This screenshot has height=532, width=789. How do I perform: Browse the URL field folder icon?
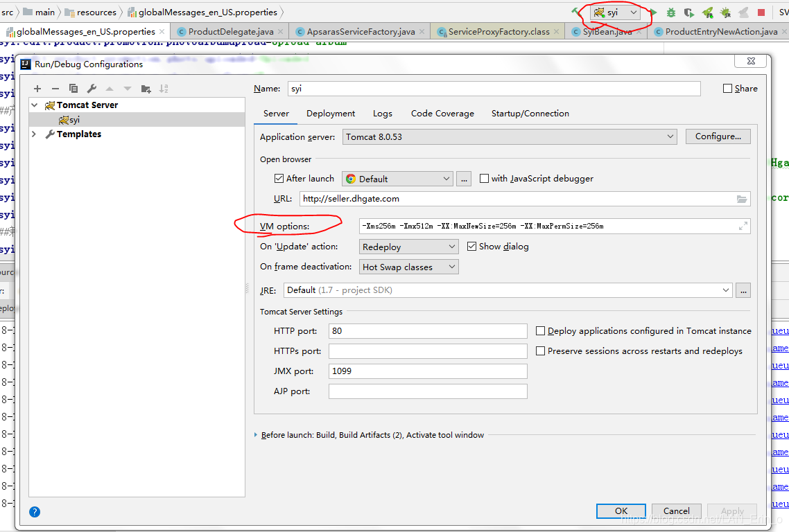point(742,199)
